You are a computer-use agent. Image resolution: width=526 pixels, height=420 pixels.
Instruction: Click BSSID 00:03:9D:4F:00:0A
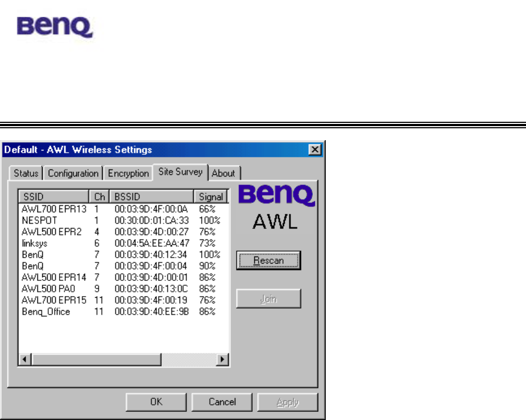[151, 209]
